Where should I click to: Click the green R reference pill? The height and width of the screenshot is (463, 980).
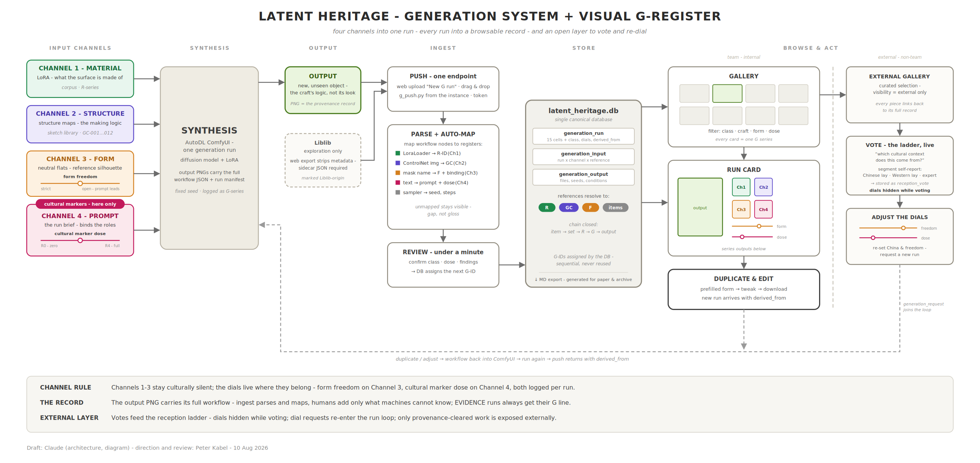547,208
